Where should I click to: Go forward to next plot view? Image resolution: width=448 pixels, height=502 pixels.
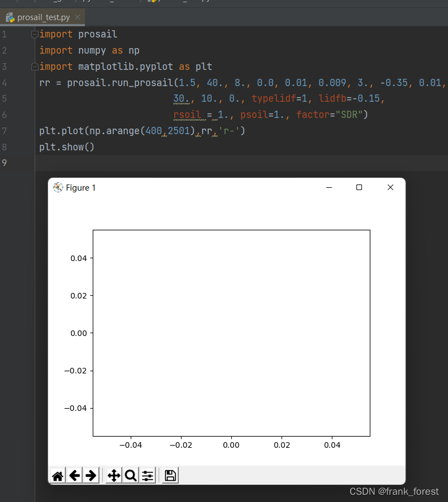(91, 475)
